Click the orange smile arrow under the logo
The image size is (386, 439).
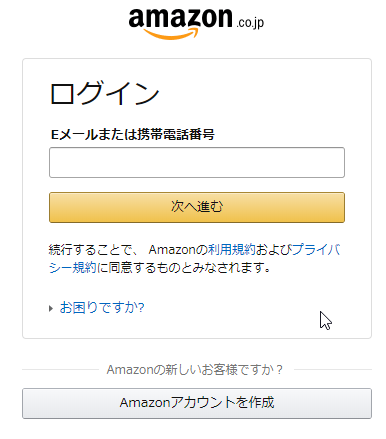click(171, 33)
